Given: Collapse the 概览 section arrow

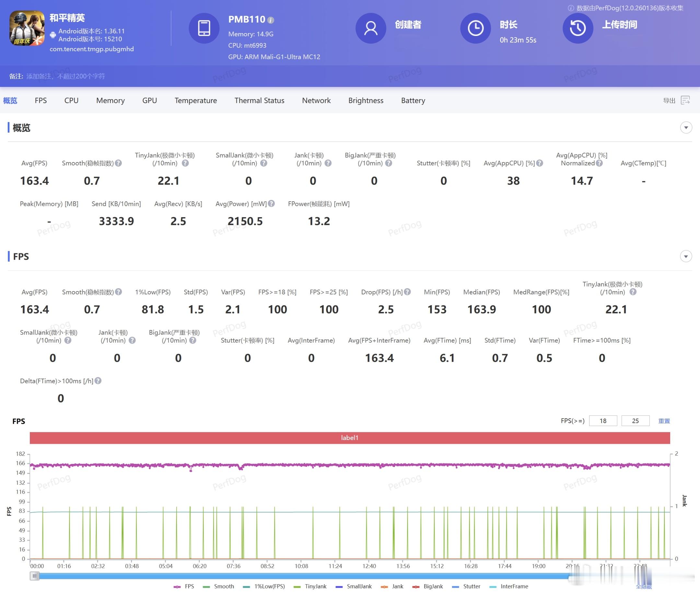Looking at the screenshot, I should pyautogui.click(x=686, y=127).
